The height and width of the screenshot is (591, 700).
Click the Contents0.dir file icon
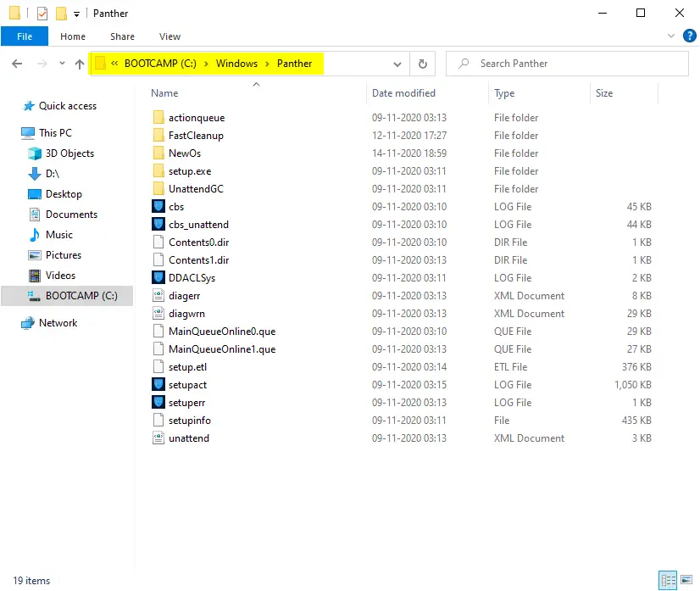(158, 243)
